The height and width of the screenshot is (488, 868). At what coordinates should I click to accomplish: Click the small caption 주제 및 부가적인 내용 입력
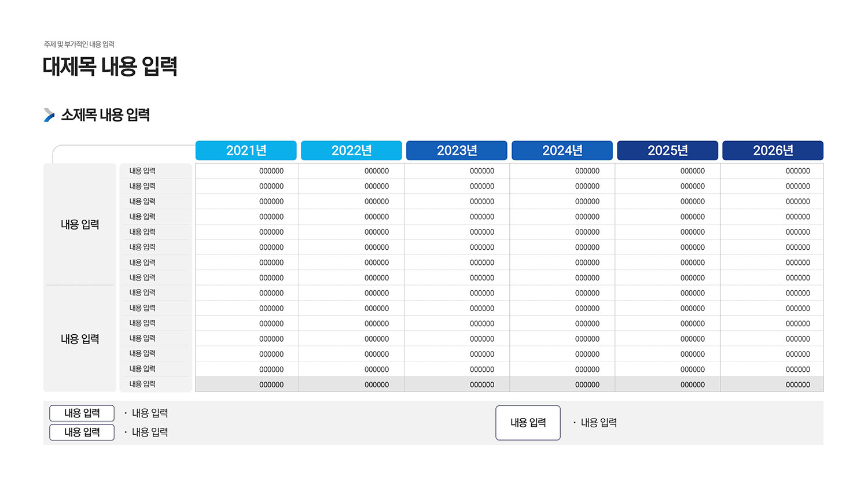[79, 45]
